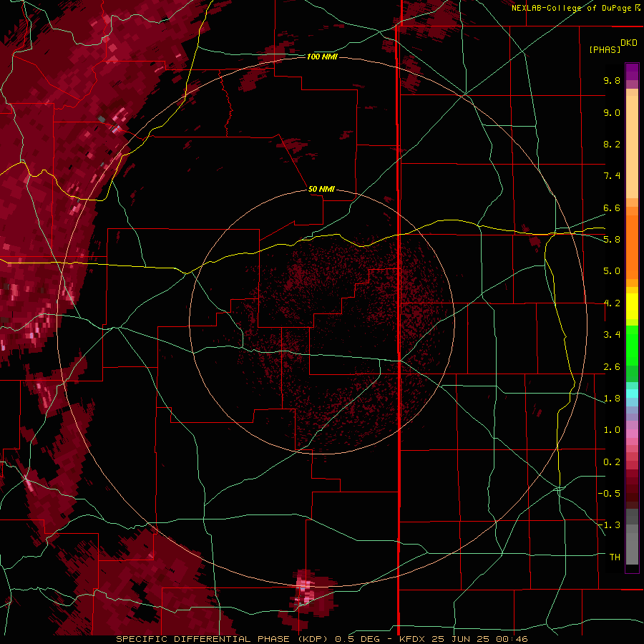Click the 5.8 scale label

tap(612, 240)
